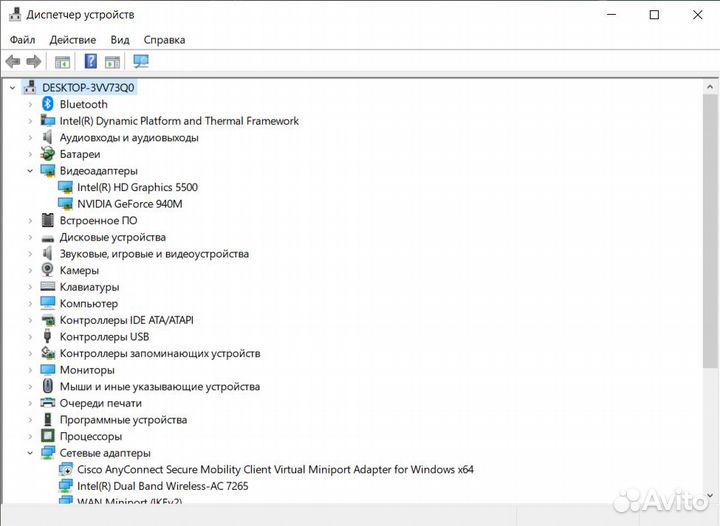Click the NVIDIA GeForce 940M adapter icon
This screenshot has width=720, height=526.
(x=65, y=204)
